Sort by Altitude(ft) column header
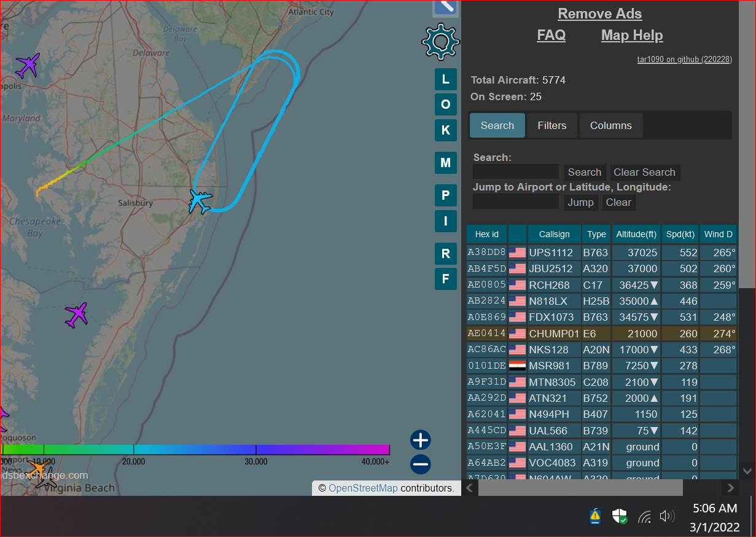 click(x=636, y=234)
